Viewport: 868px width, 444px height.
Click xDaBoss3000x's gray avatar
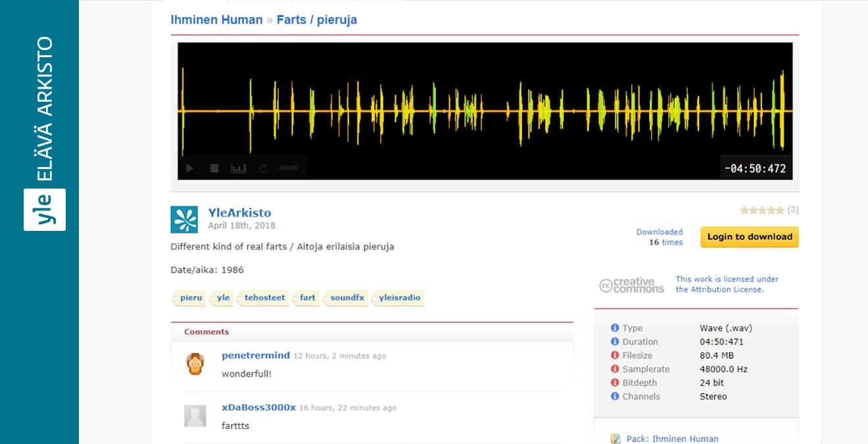(195, 416)
